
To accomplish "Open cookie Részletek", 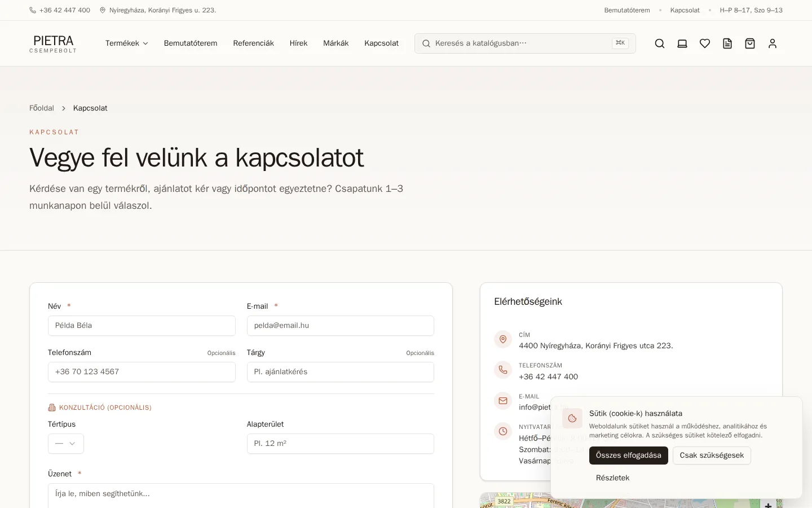I will tap(612, 478).
